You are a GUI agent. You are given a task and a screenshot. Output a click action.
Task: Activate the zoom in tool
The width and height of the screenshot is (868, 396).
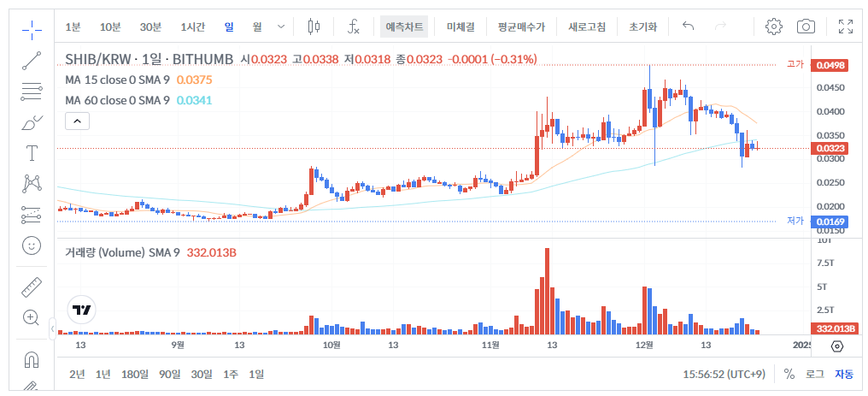31,317
